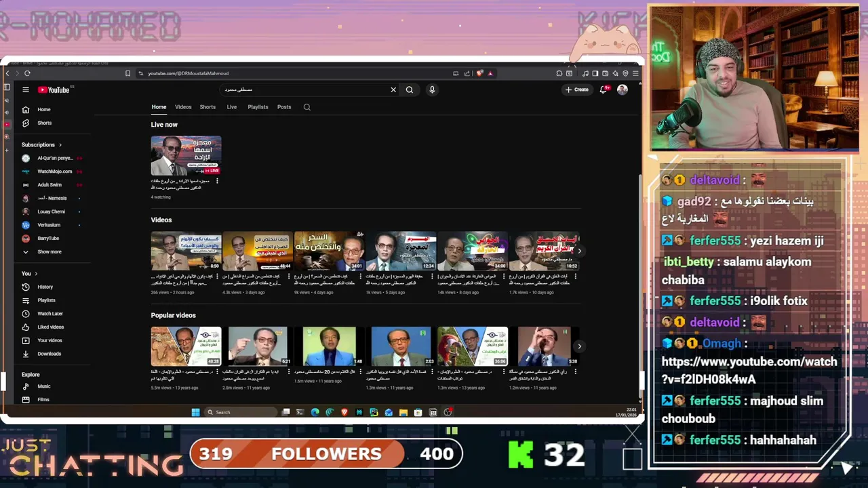
Task: Click the Windows taskbar search box
Action: click(241, 412)
